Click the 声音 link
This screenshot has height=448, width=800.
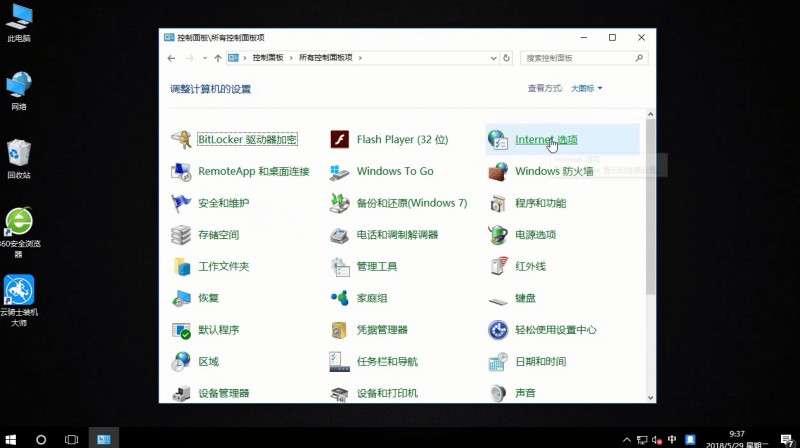tap(525, 393)
